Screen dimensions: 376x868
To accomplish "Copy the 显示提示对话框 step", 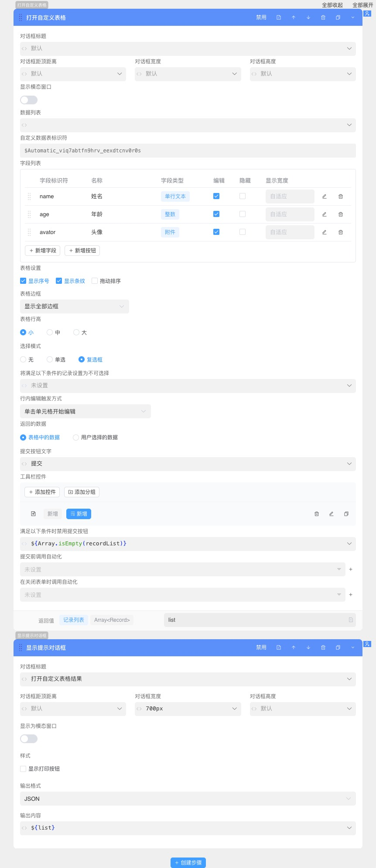I will click(x=338, y=648).
